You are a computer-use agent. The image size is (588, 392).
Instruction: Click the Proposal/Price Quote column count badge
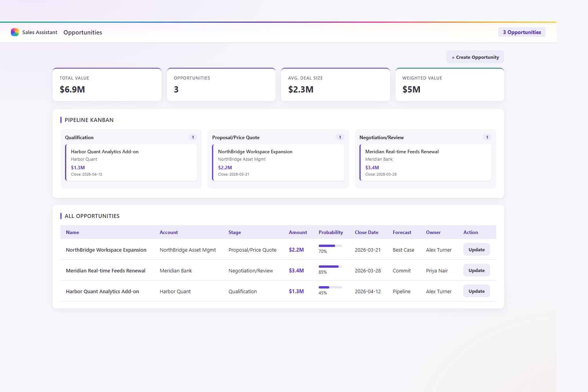(340, 137)
